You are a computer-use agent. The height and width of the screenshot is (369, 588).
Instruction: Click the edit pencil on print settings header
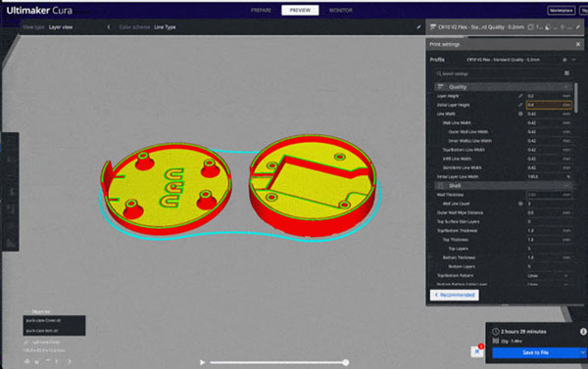click(578, 27)
